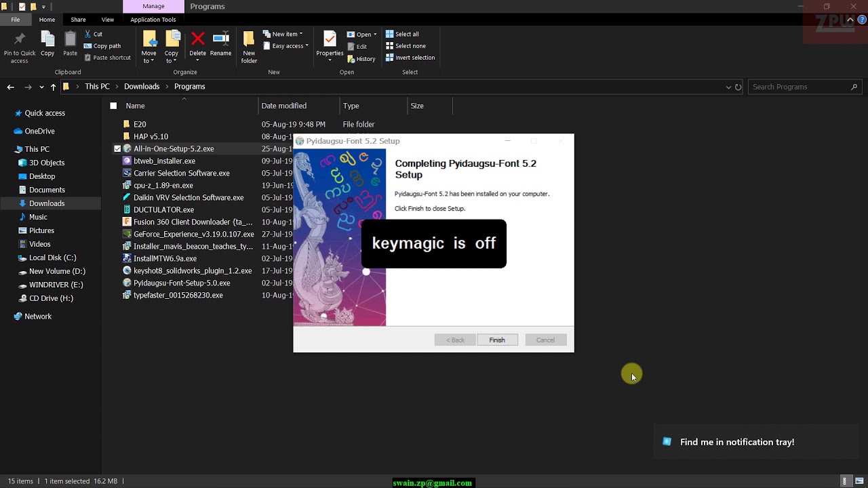
Task: Click the Refresh icon beside address bar
Action: pyautogui.click(x=738, y=87)
